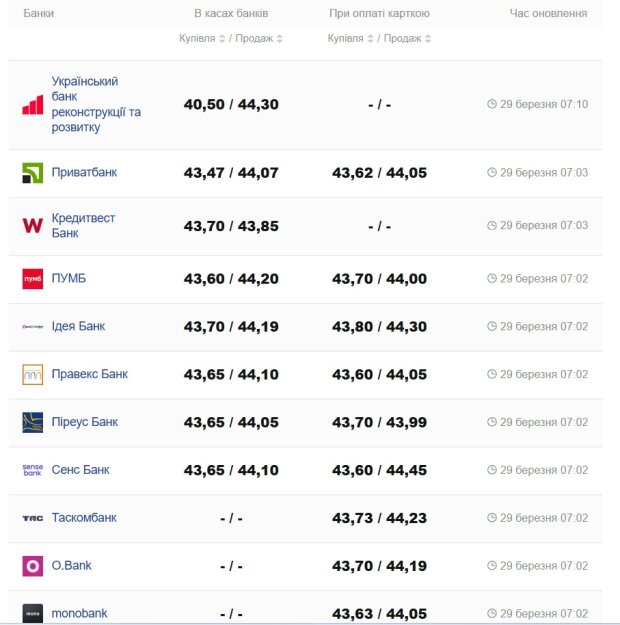
Task: Click the Час оновлення column header
Action: click(548, 14)
